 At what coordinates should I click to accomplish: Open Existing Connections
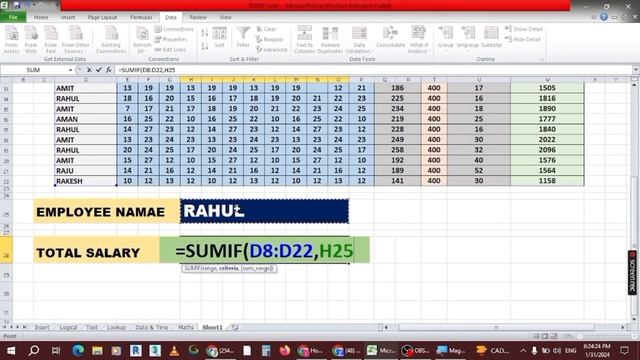(111, 39)
